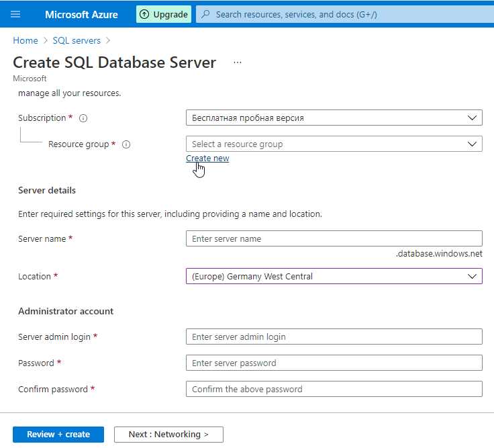
Task: Click the Confirm the above password field
Action: click(334, 389)
